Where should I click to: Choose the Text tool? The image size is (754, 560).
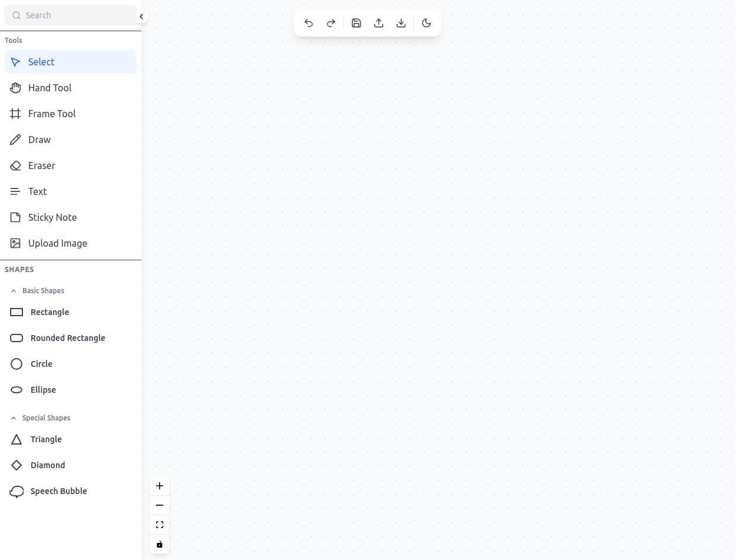click(71, 191)
